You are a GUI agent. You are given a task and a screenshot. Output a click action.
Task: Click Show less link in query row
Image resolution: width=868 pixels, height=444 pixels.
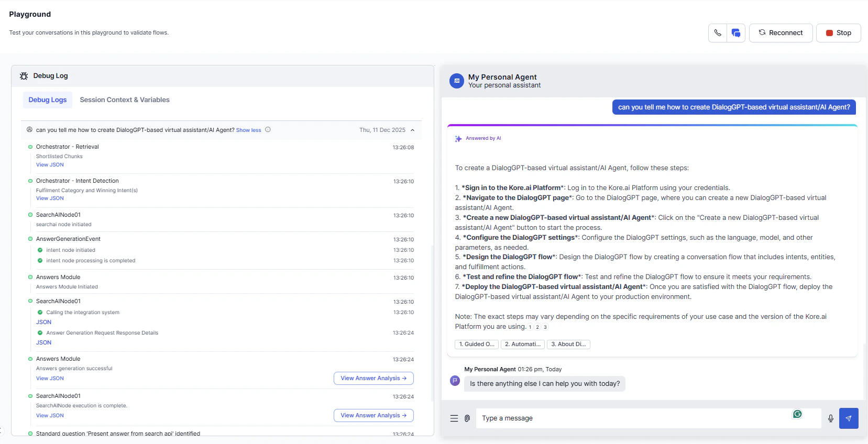pos(248,130)
